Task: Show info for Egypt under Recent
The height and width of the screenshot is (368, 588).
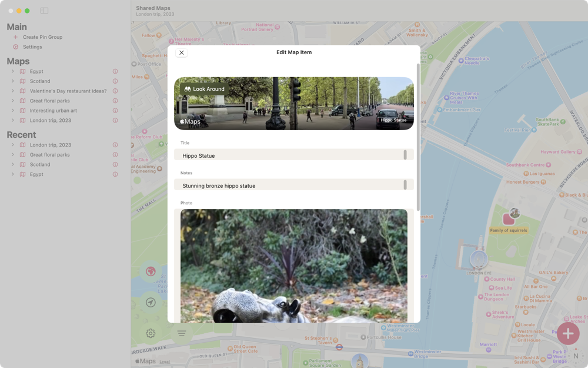Action: pos(115,174)
